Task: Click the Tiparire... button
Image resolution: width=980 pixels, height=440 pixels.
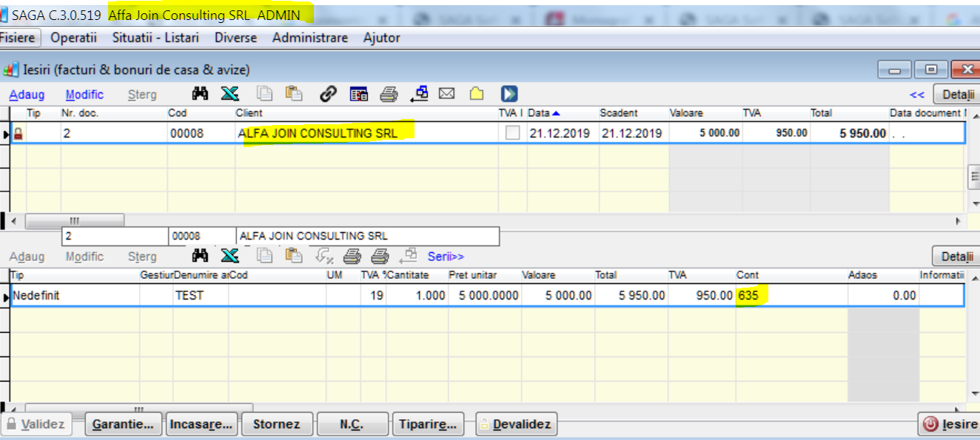Action: 428,424
